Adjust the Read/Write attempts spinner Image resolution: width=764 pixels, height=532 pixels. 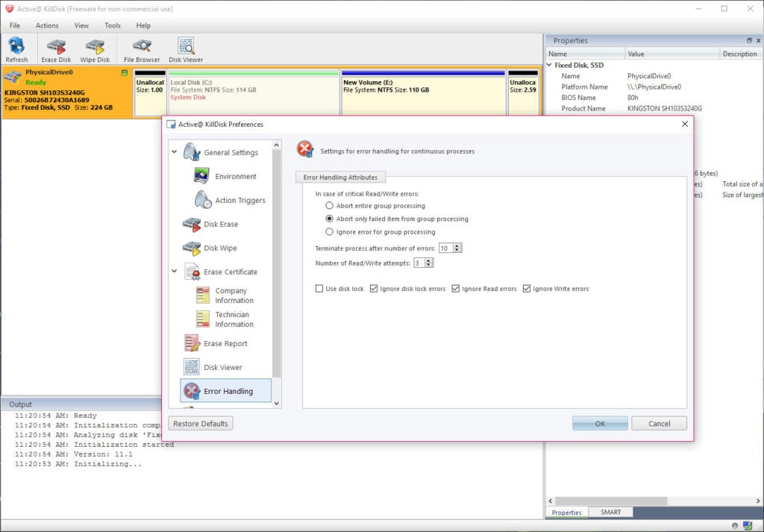(428, 263)
